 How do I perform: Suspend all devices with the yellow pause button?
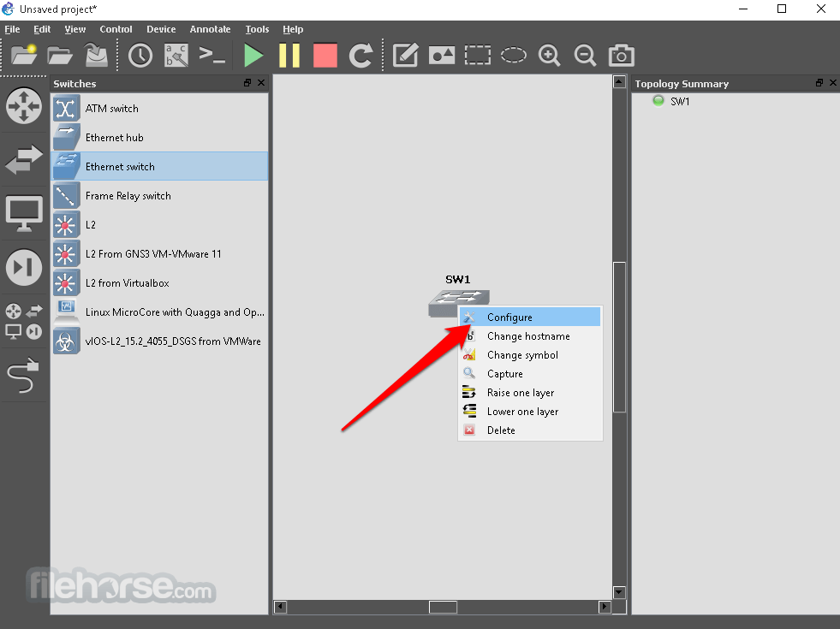289,55
